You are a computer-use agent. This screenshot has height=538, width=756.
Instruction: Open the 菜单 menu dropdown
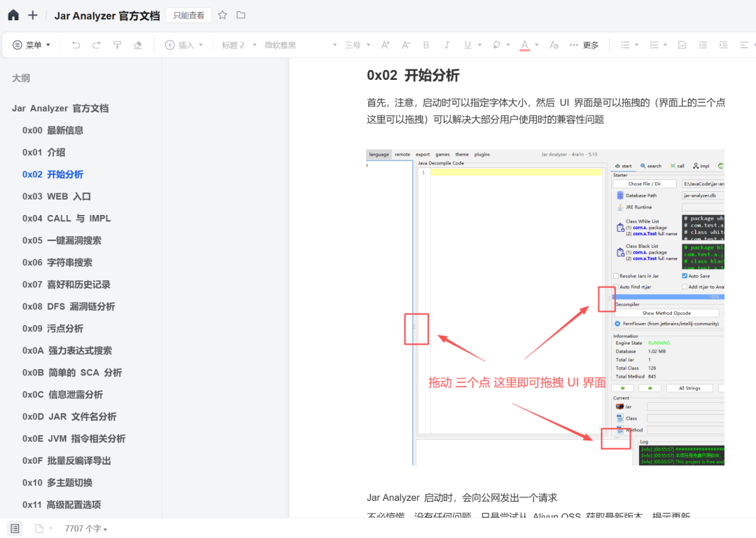pos(31,45)
